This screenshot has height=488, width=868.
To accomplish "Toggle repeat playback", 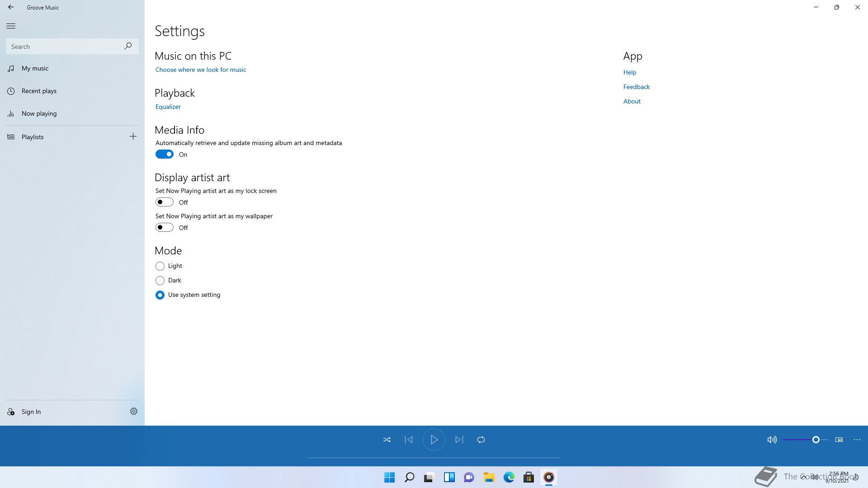I will [481, 440].
